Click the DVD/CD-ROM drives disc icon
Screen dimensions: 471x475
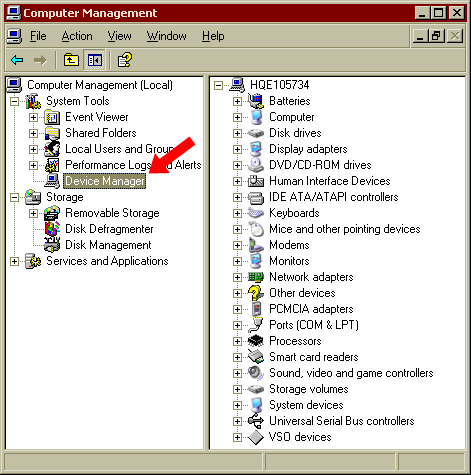pyautogui.click(x=256, y=165)
